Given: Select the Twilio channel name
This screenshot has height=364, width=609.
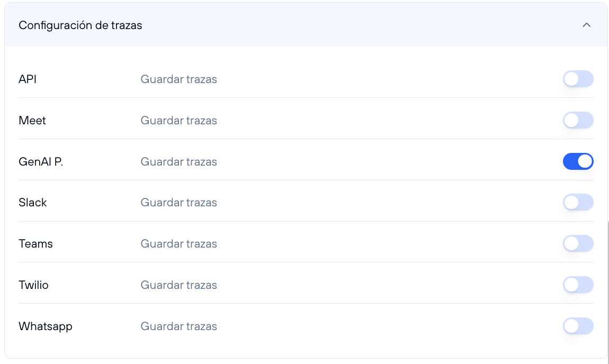Looking at the screenshot, I should point(34,285).
